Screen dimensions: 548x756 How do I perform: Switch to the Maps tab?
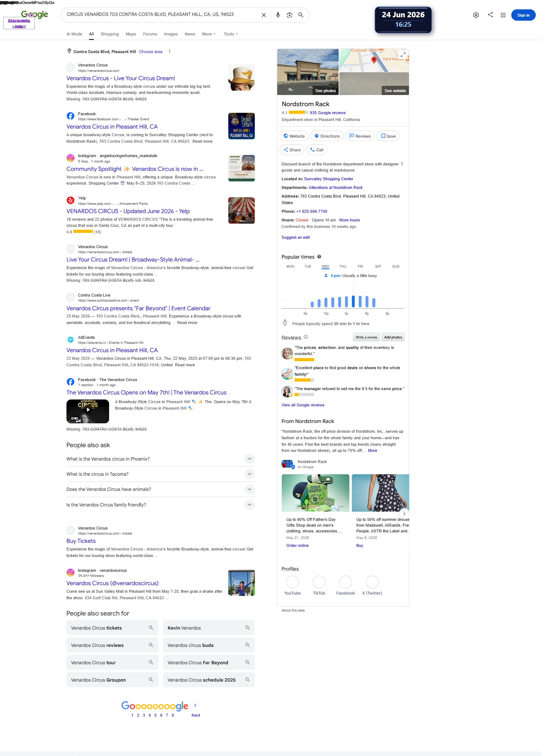coord(131,34)
